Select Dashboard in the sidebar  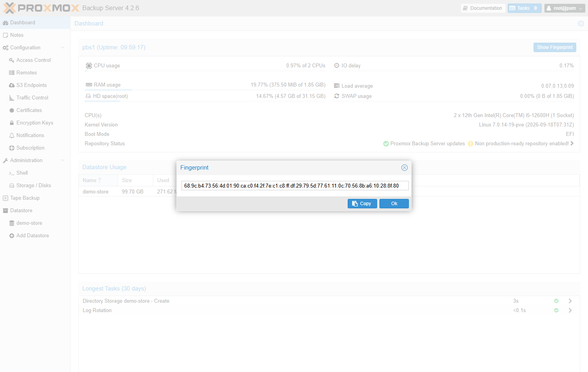tap(35, 23)
